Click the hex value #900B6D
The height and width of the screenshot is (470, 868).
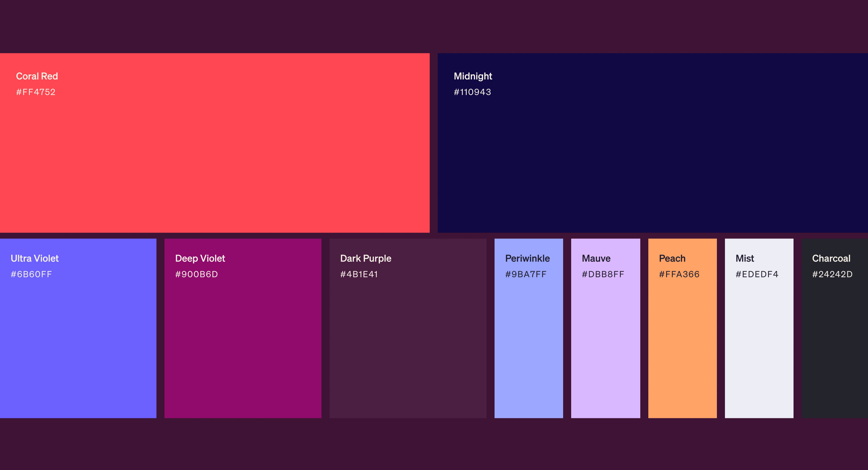pos(196,274)
